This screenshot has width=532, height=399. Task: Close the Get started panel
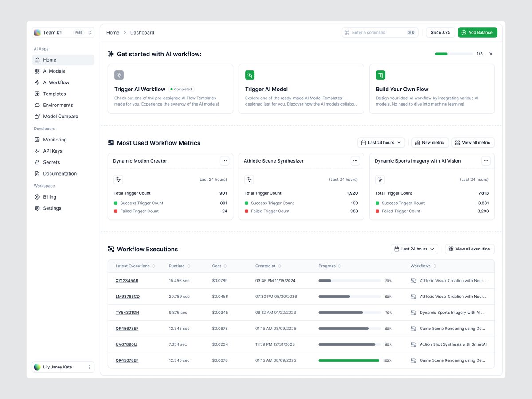(491, 54)
